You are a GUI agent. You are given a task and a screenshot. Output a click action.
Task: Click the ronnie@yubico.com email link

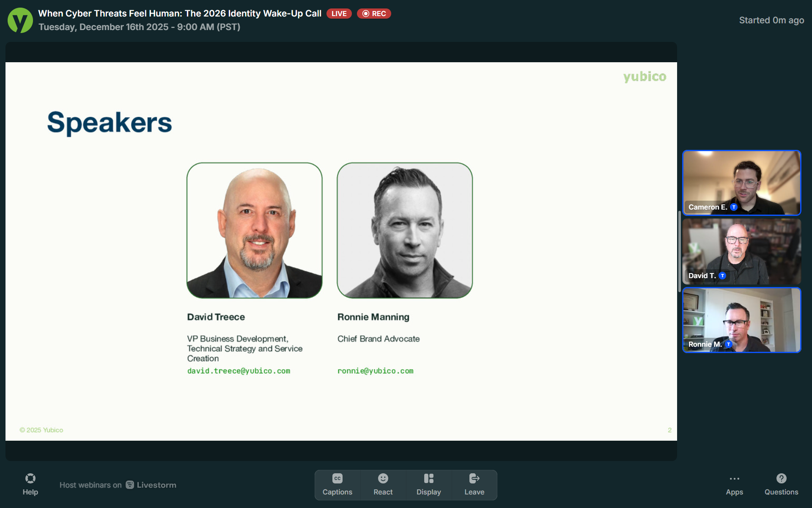click(376, 370)
